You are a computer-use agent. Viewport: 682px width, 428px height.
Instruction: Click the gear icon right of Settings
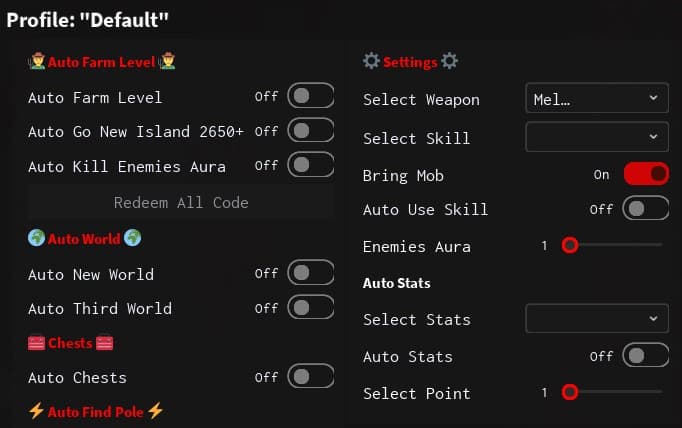[450, 62]
